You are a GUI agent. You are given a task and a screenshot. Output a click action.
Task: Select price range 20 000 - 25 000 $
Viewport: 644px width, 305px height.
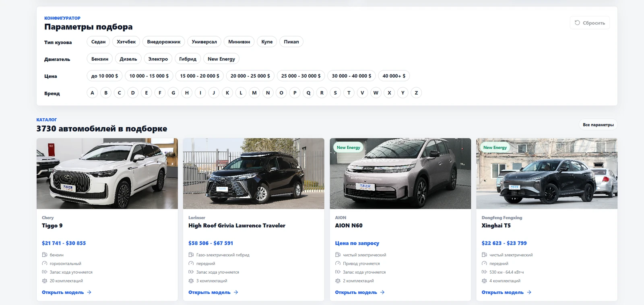(250, 76)
